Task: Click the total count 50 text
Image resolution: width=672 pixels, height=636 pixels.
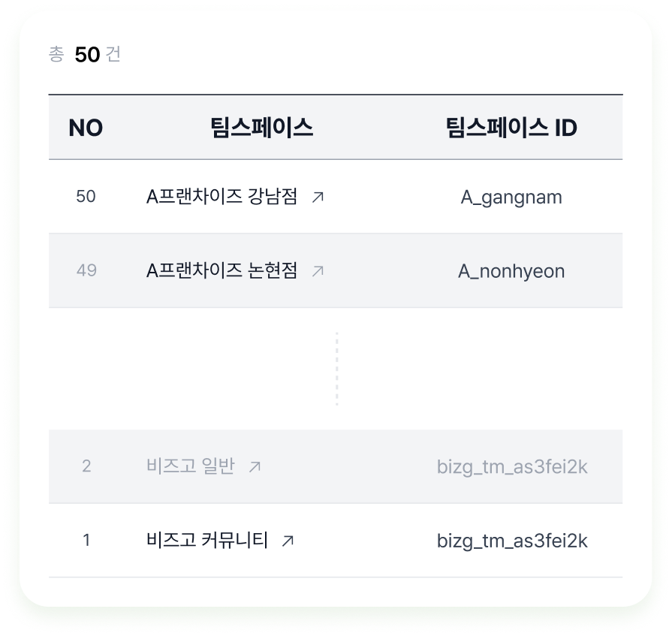Action: coord(87,55)
